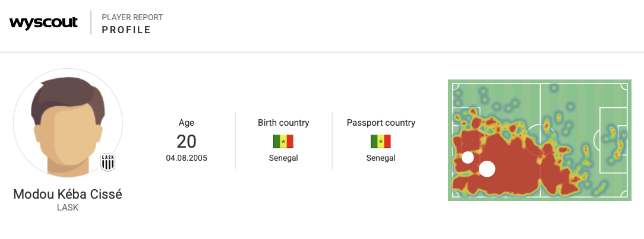The width and height of the screenshot is (644, 239).
Task: Click the Wyscout logo
Action: (x=43, y=23)
